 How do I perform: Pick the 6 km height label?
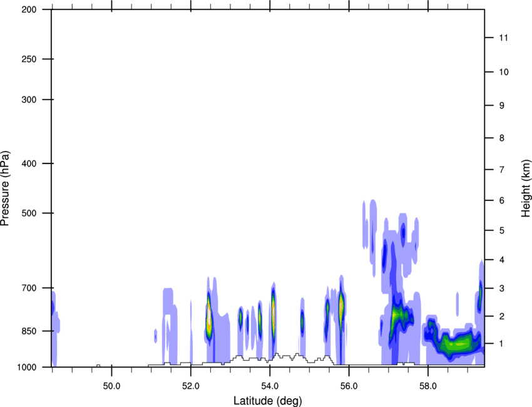(502, 200)
